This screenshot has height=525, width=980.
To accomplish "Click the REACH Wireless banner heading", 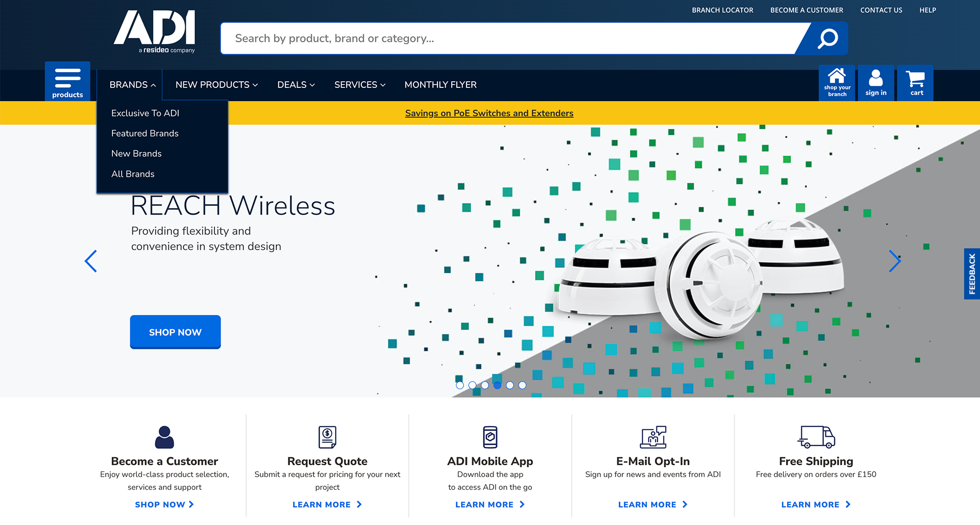I will point(233,206).
